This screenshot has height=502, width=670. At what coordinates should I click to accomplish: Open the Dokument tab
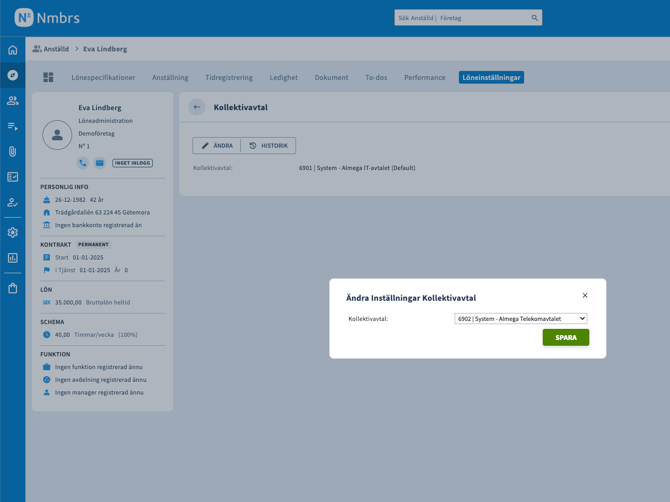(x=331, y=77)
